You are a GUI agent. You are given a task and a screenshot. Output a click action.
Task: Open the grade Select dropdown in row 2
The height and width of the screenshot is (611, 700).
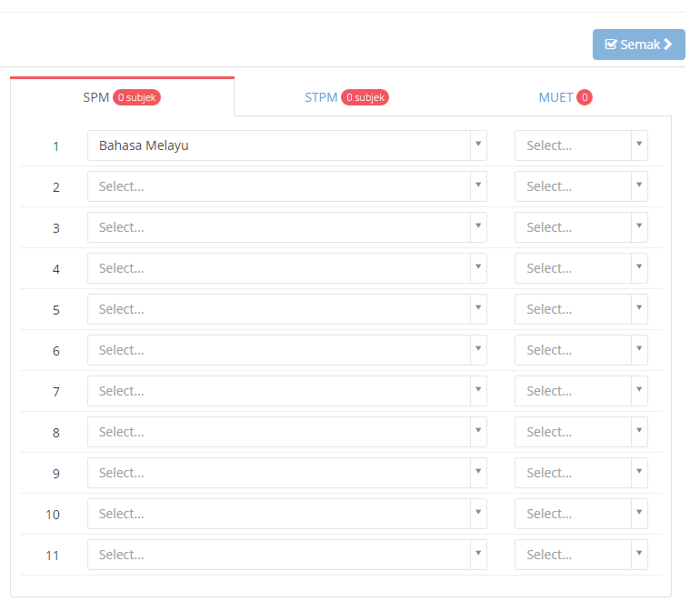click(581, 186)
